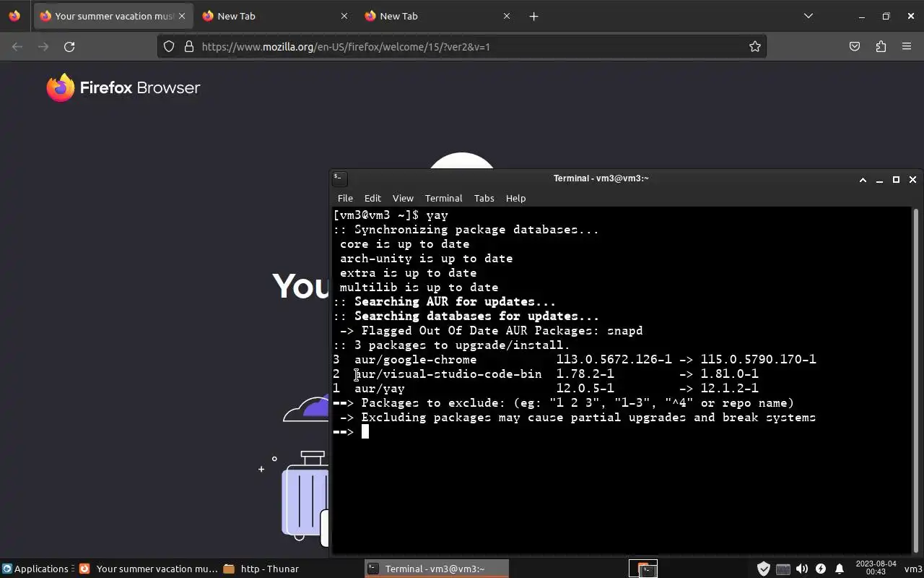
Task: Open the Terminal View menu
Action: tap(403, 198)
